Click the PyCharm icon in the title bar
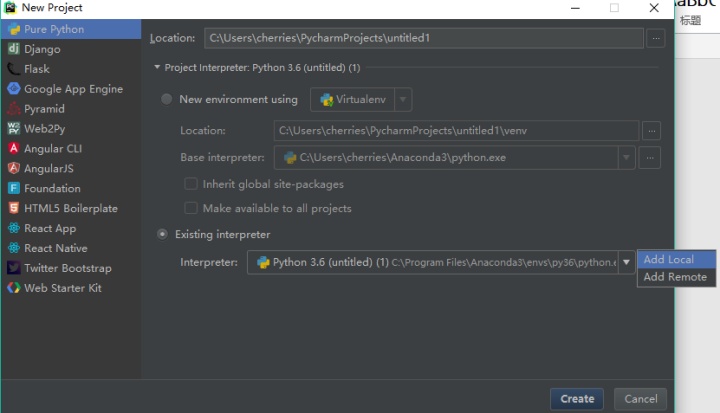The height and width of the screenshot is (413, 720). pos(10,7)
